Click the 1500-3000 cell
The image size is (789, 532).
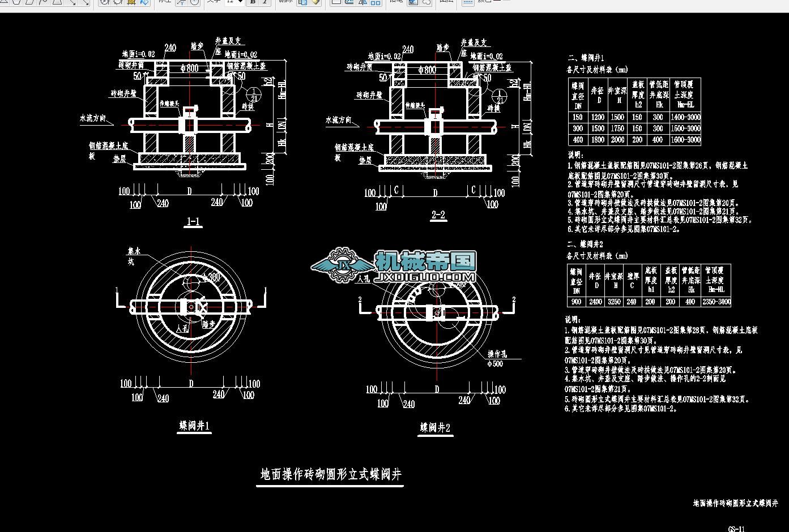(685, 128)
